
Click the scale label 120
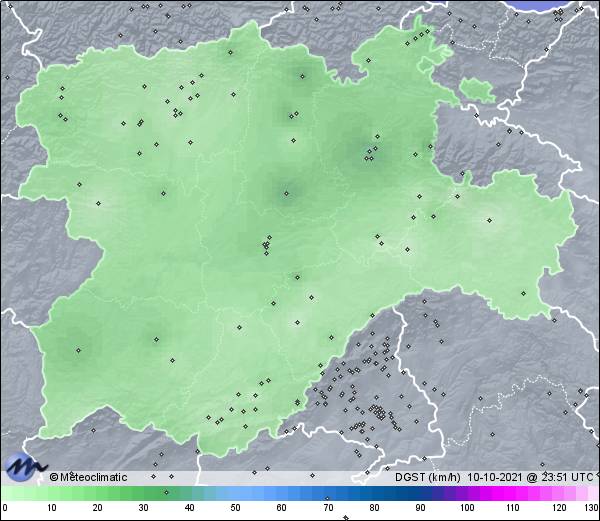559,508
